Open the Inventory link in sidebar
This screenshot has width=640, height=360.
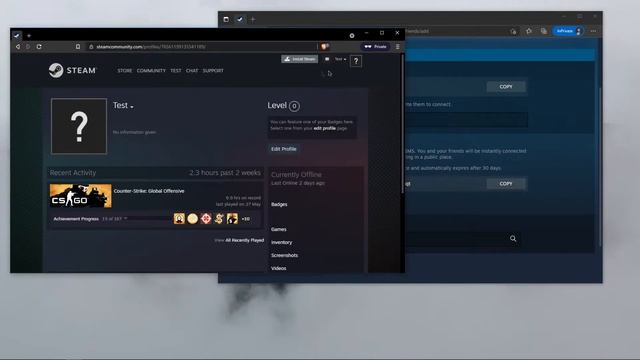282,242
